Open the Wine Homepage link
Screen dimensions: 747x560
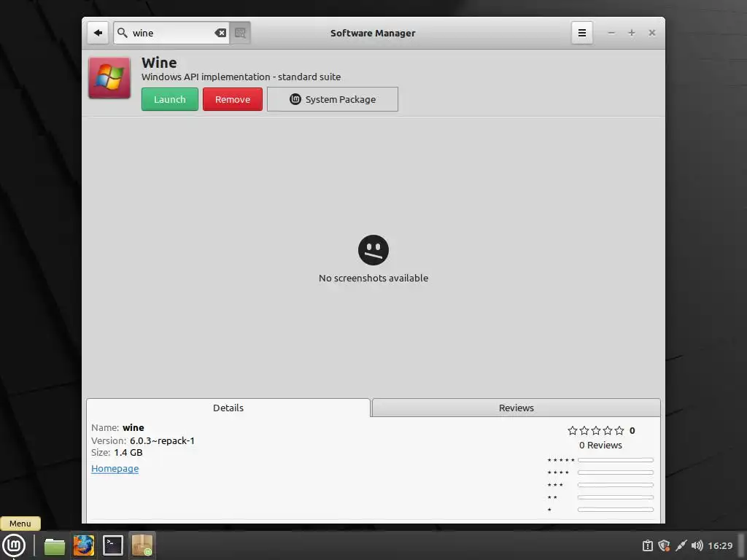click(x=115, y=469)
